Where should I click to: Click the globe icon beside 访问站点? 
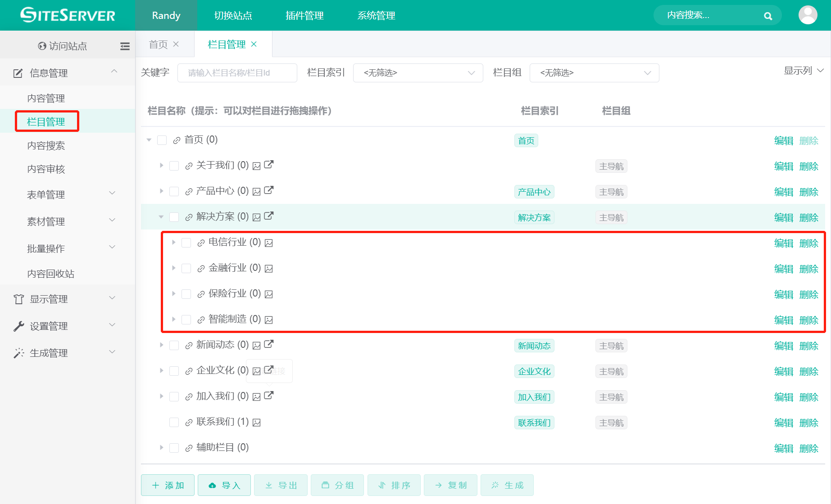point(41,45)
